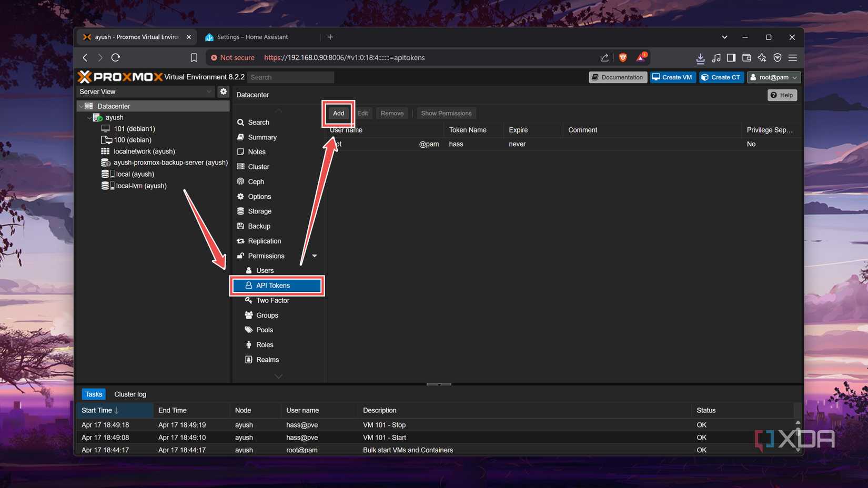The height and width of the screenshot is (488, 868).
Task: Click the Help button
Action: click(x=782, y=95)
